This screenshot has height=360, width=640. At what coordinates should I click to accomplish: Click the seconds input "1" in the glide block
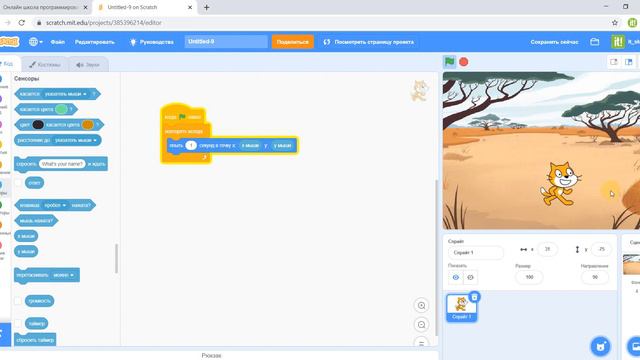pyautogui.click(x=191, y=145)
